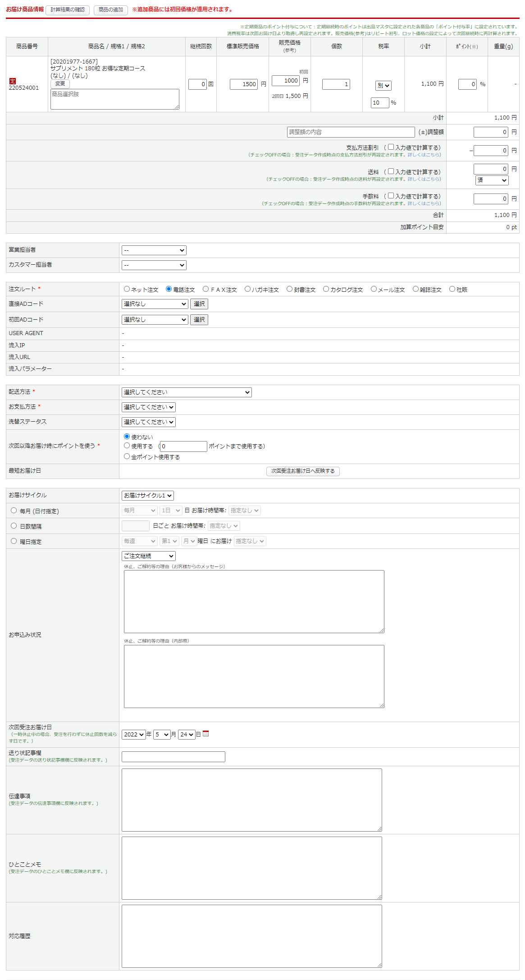Click 計算結果の確認 button

(68, 10)
